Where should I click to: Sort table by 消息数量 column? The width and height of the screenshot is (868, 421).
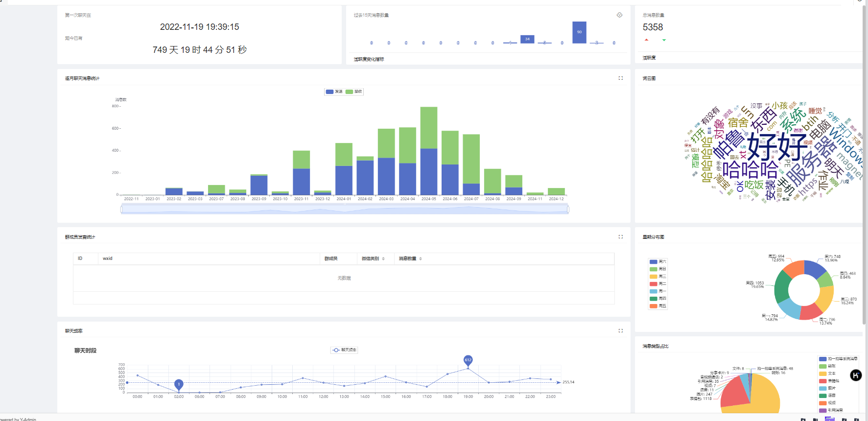click(410, 258)
